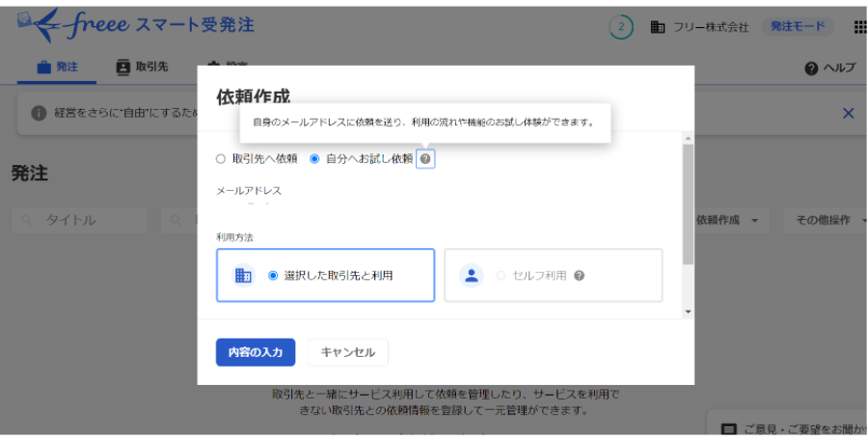Screen dimensions: 868x440
Task: Click the 利用方法 label
Action: pos(234,237)
